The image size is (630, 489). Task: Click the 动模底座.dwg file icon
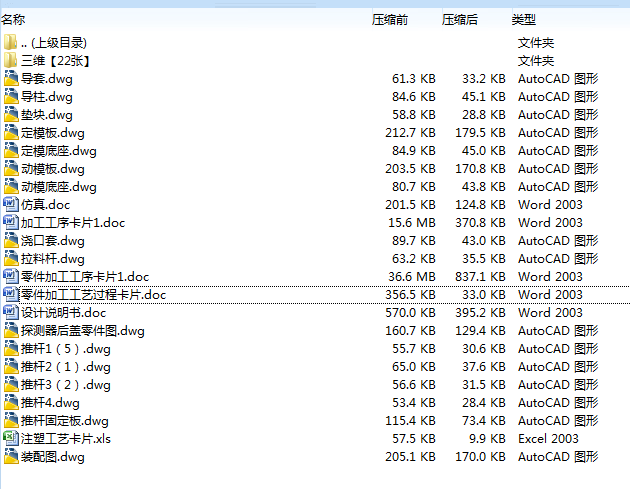coord(11,186)
